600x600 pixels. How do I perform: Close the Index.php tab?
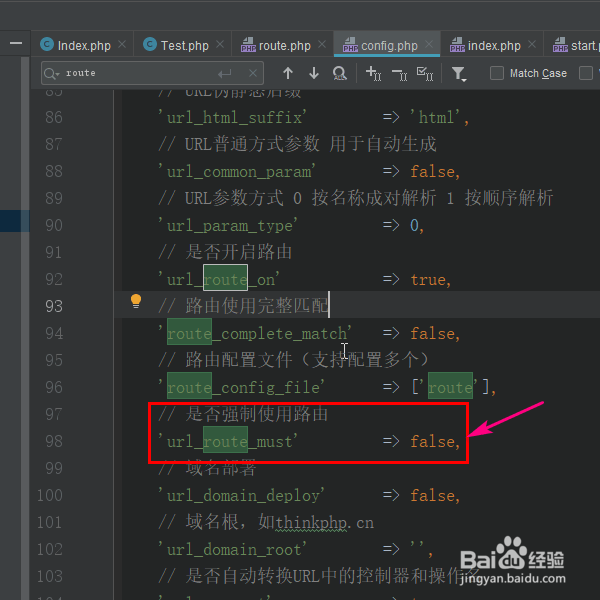[x=122, y=45]
